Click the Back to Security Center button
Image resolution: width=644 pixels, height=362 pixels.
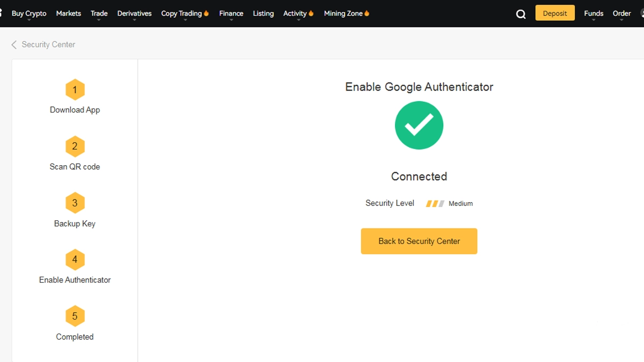pos(419,241)
